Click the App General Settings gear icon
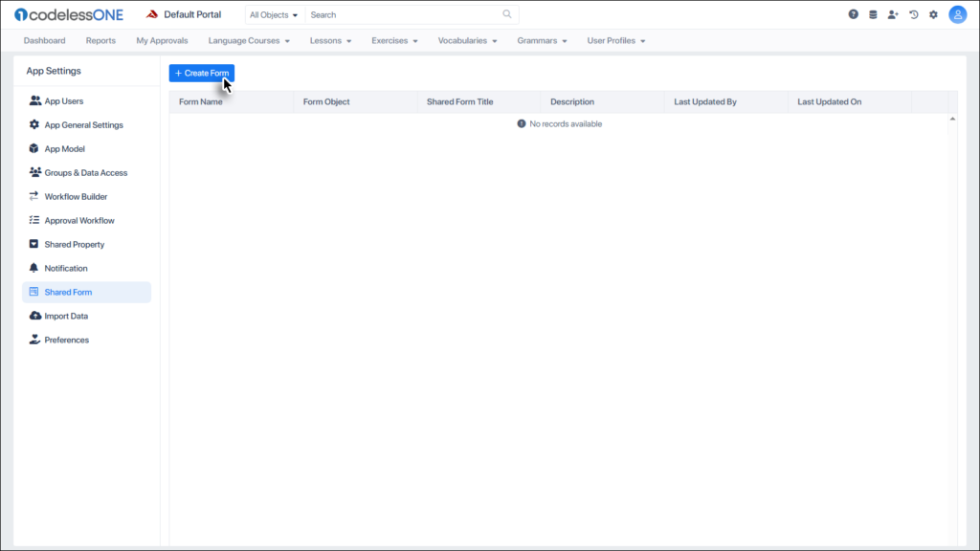980x551 pixels. coord(34,124)
